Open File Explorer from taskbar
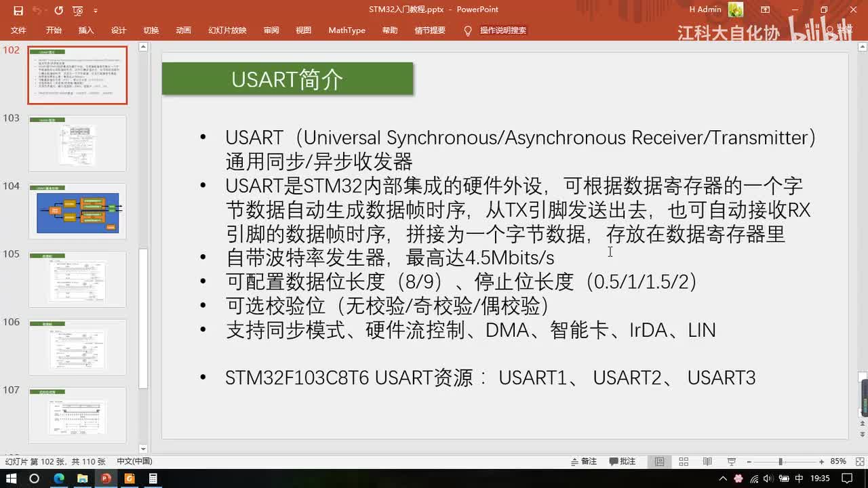The width and height of the screenshot is (868, 488). [82, 479]
